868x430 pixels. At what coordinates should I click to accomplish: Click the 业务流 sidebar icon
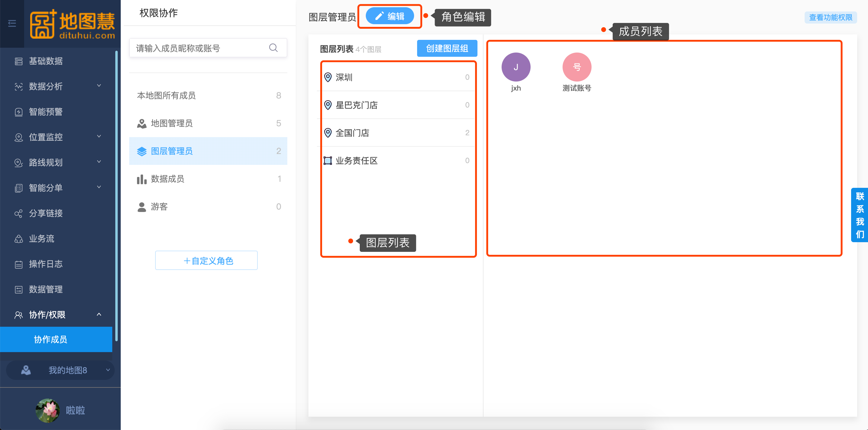18,239
